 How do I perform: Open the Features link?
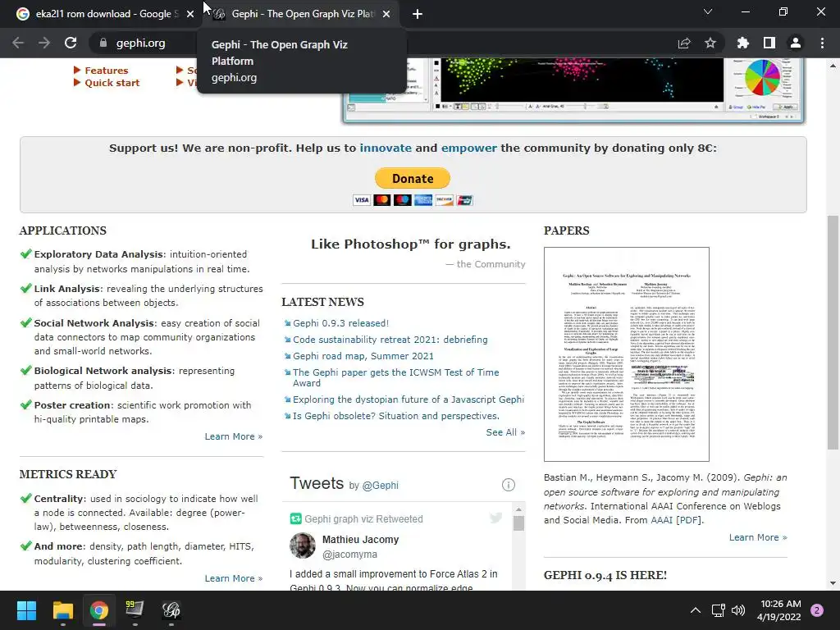click(x=106, y=71)
